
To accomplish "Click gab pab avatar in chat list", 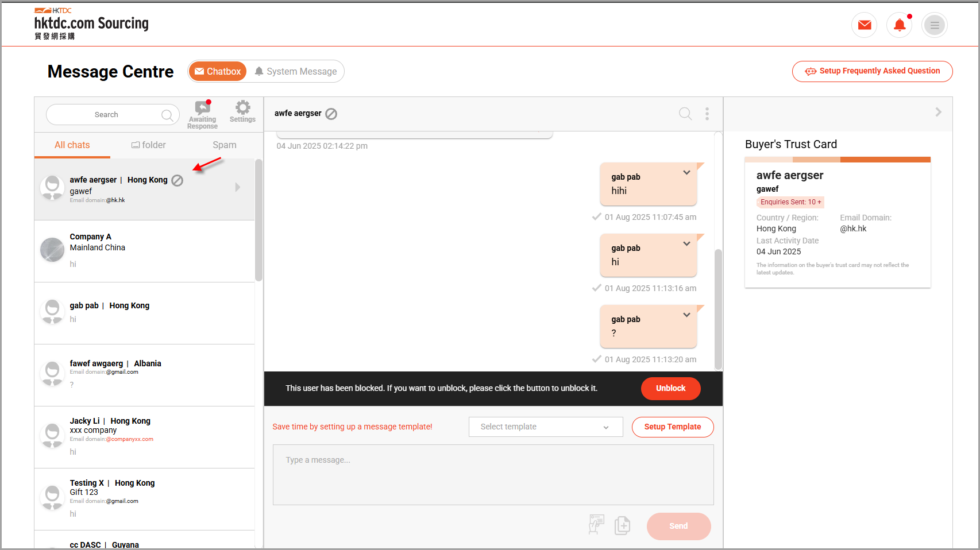I will tap(52, 312).
